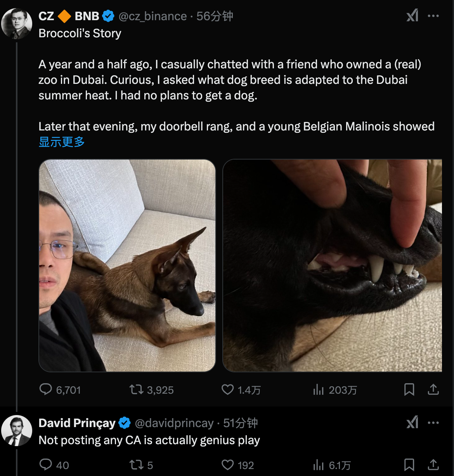This screenshot has width=454, height=476.
Task: Open more options on David Prinçay's reply
Action: 433,422
